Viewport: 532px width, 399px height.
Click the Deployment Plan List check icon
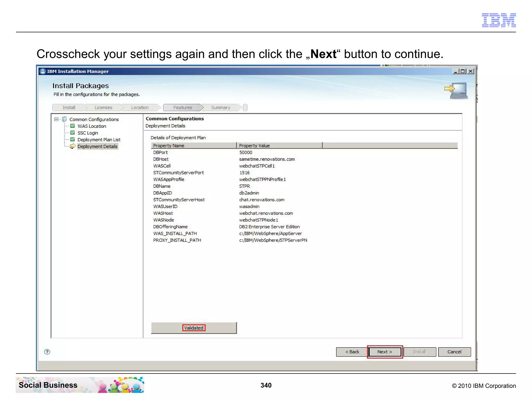coord(73,139)
